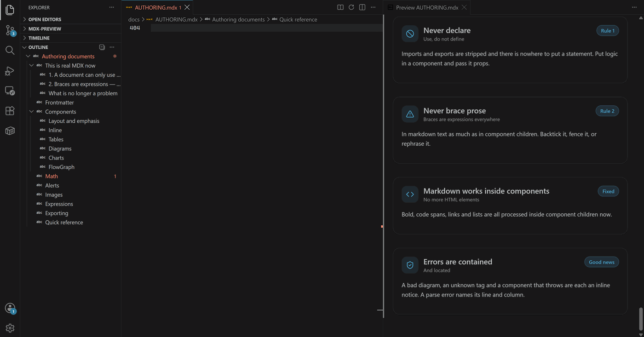Collapse all items in the Outline
This screenshot has height=337, width=644.
pyautogui.click(x=102, y=47)
